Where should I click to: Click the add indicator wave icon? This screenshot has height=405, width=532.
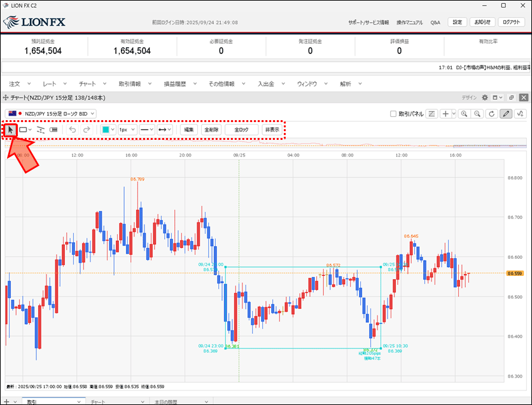[521, 114]
